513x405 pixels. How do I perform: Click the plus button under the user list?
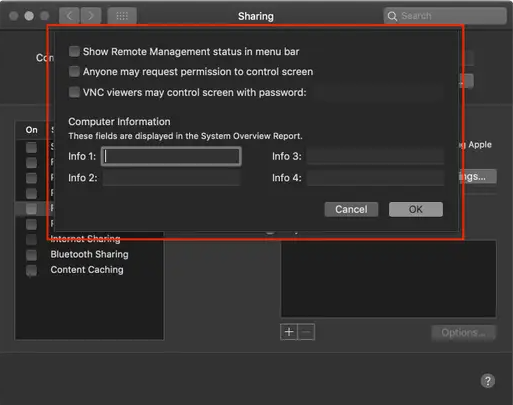tap(289, 332)
